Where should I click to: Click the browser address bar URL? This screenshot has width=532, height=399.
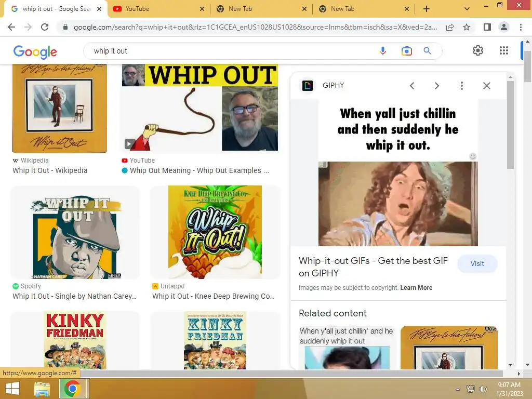point(255,27)
